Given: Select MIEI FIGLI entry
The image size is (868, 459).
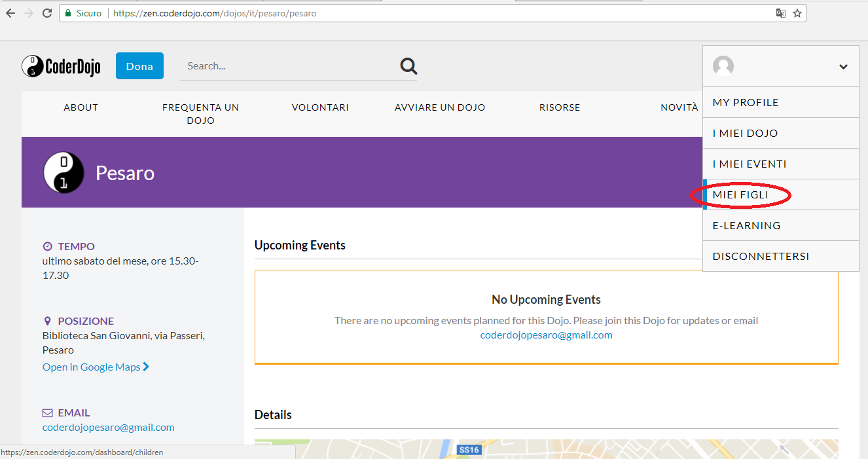Looking at the screenshot, I should point(780,194).
